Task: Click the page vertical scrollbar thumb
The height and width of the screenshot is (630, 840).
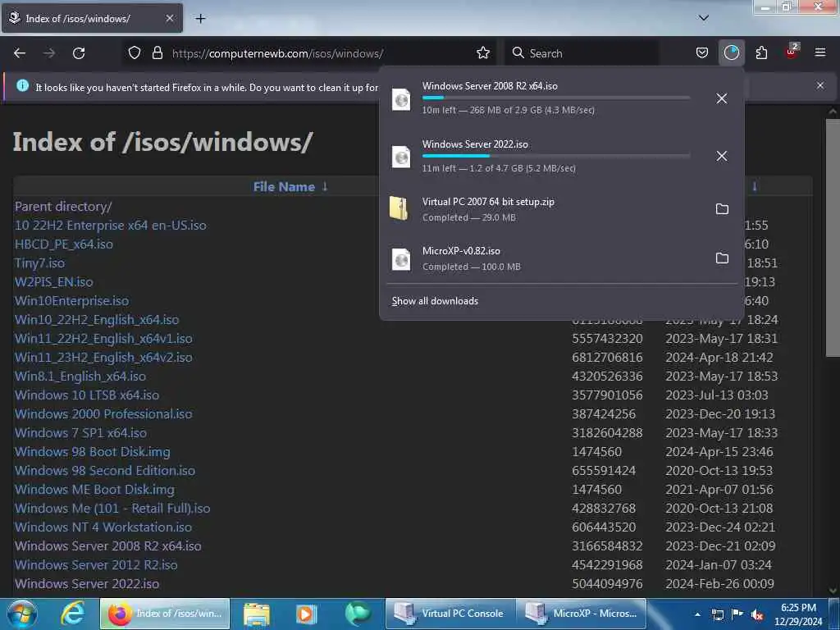Action: coord(833,237)
